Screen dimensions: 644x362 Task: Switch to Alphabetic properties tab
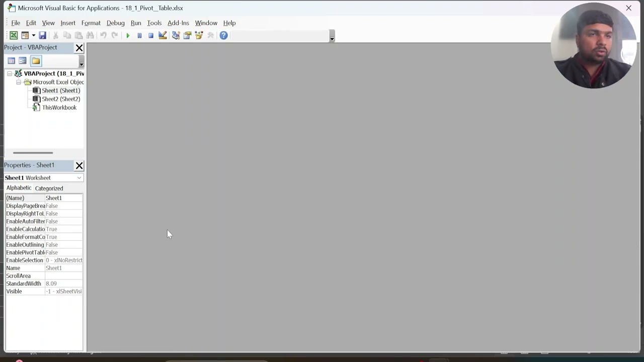(19, 188)
